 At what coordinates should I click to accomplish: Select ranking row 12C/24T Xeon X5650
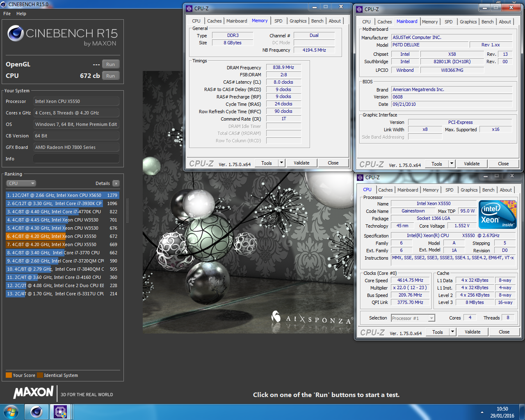[x=62, y=195]
